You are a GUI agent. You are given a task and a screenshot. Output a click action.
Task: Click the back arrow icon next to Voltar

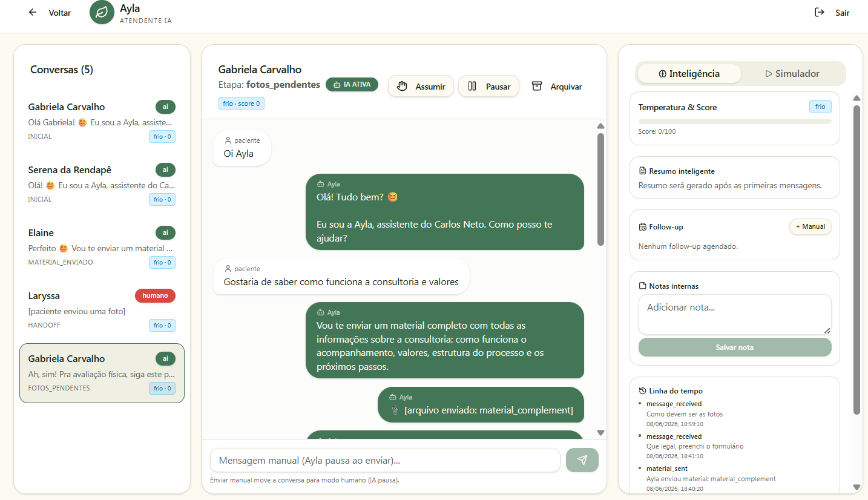click(33, 13)
